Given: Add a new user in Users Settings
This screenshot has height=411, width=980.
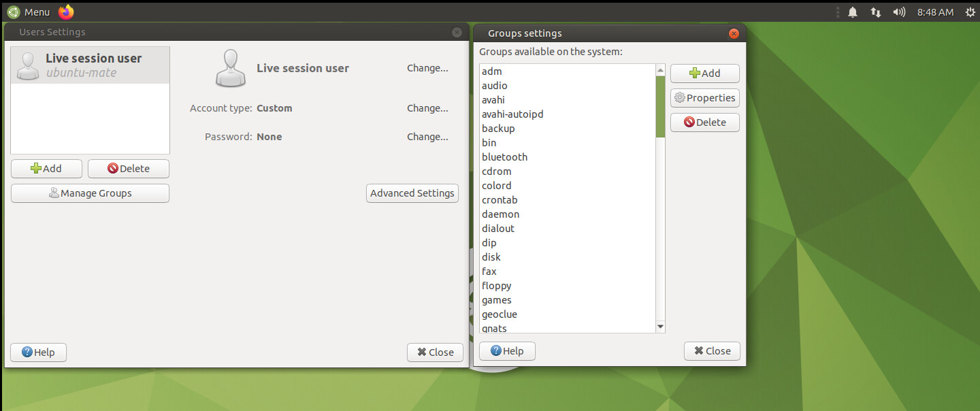Looking at the screenshot, I should (x=46, y=169).
